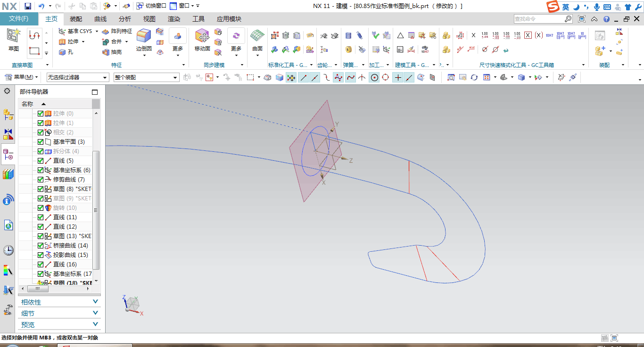
Task: Select the 阵列特征 pattern feature tool
Action: [117, 31]
